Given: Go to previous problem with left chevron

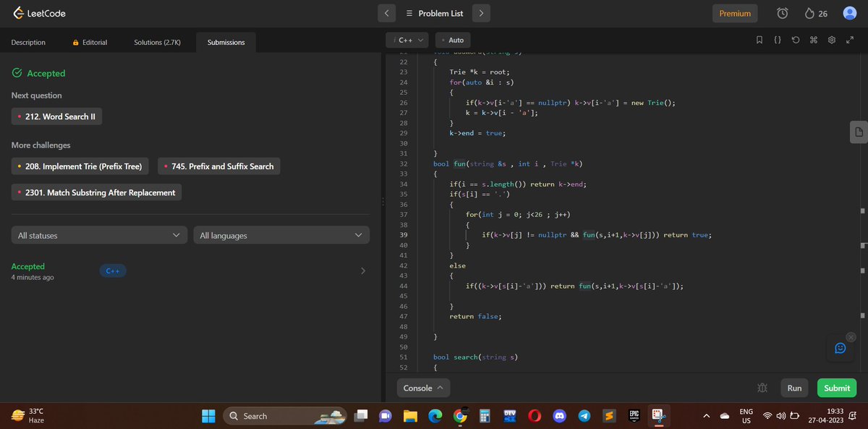Looking at the screenshot, I should pyautogui.click(x=387, y=13).
